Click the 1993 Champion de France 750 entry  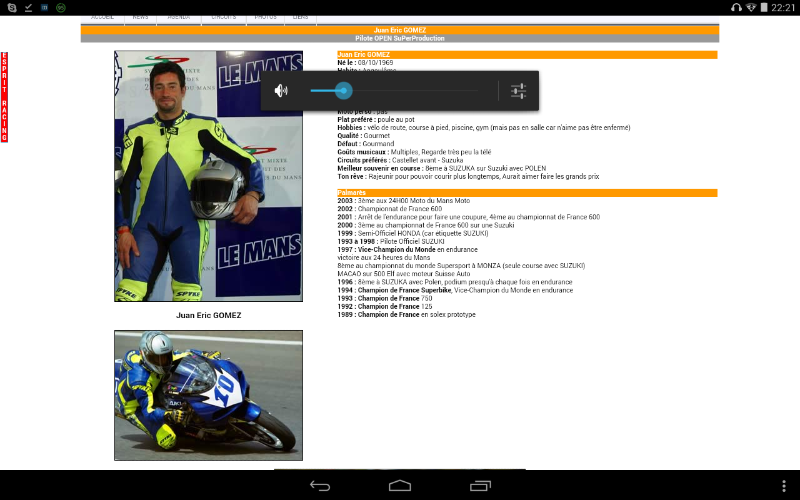[385, 298]
